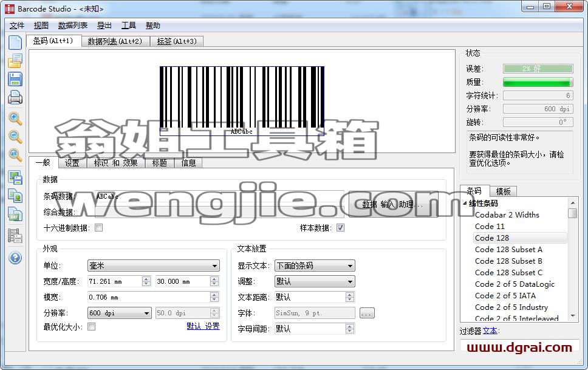
Task: Click the 数据 输入 助理 button
Action: point(394,204)
